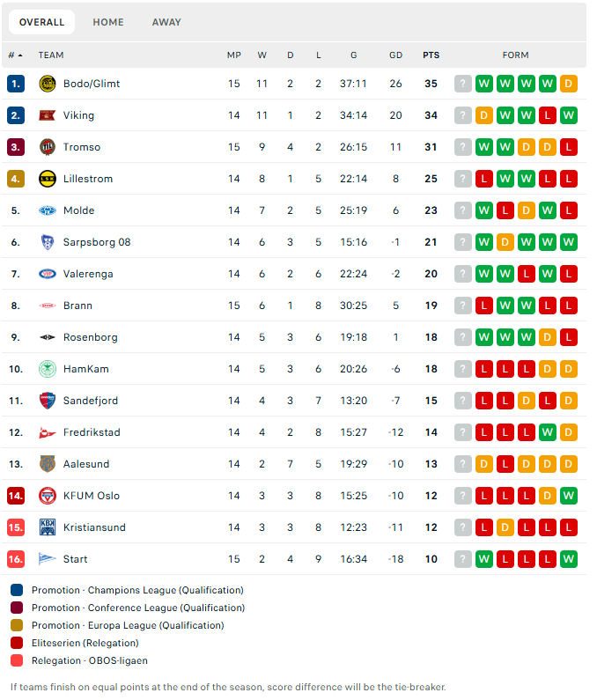The height and width of the screenshot is (700, 597).
Task: Sort standings by PTS column header
Action: coord(431,55)
